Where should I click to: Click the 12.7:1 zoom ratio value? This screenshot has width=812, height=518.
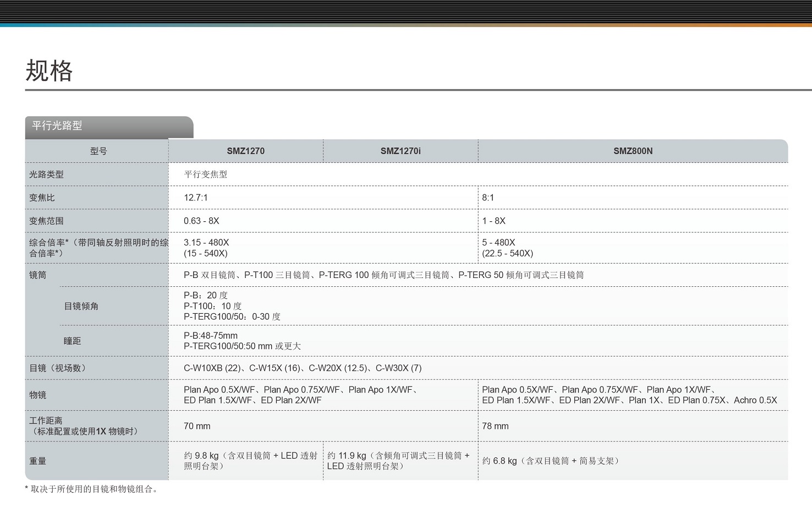click(x=196, y=198)
